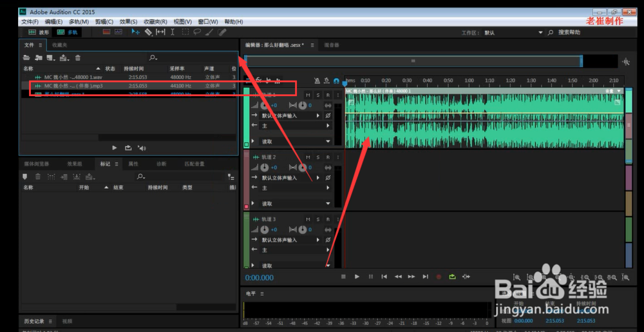Viewport: 644px width, 332px height.
Task: Adjust track 1 volume knob
Action: tap(265, 106)
